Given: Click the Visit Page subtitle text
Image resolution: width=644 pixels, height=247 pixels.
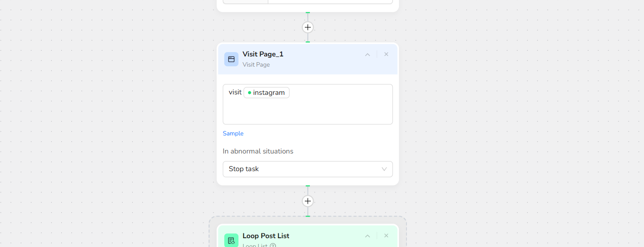Looking at the screenshot, I should 256,64.
